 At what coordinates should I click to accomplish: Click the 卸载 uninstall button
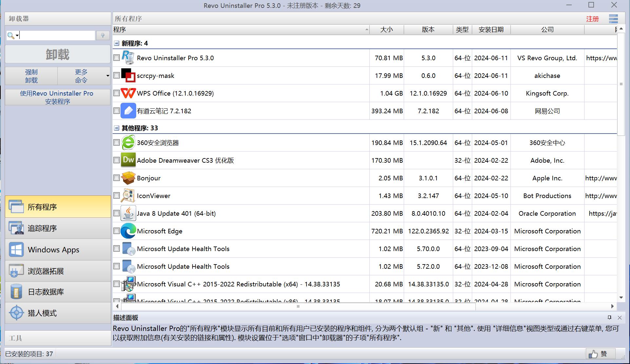[x=58, y=54]
